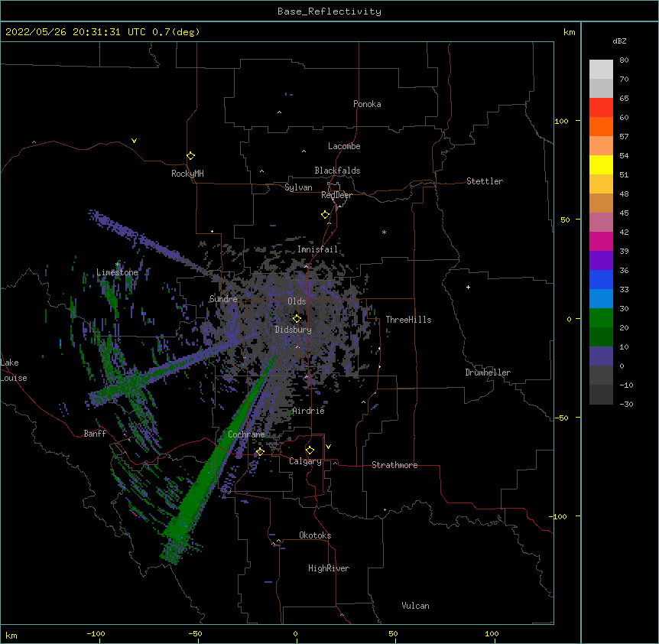Viewport: 659px width, 644px height.
Task: Click the Olds town label
Action: pos(297,301)
